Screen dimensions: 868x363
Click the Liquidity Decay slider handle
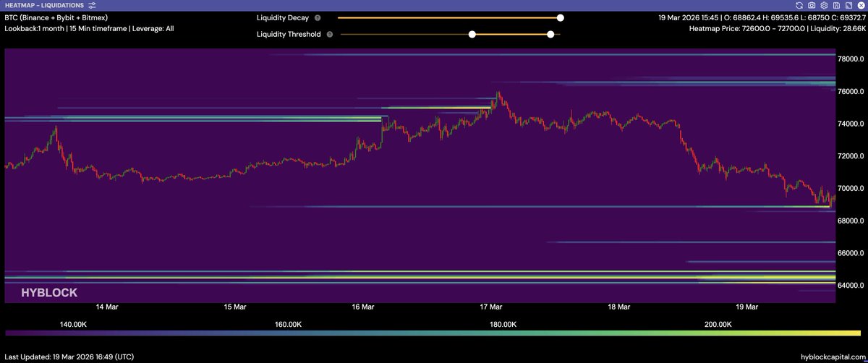click(560, 17)
